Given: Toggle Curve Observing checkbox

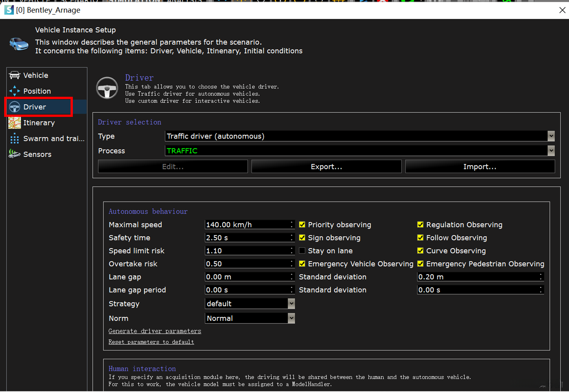Looking at the screenshot, I should 420,250.
